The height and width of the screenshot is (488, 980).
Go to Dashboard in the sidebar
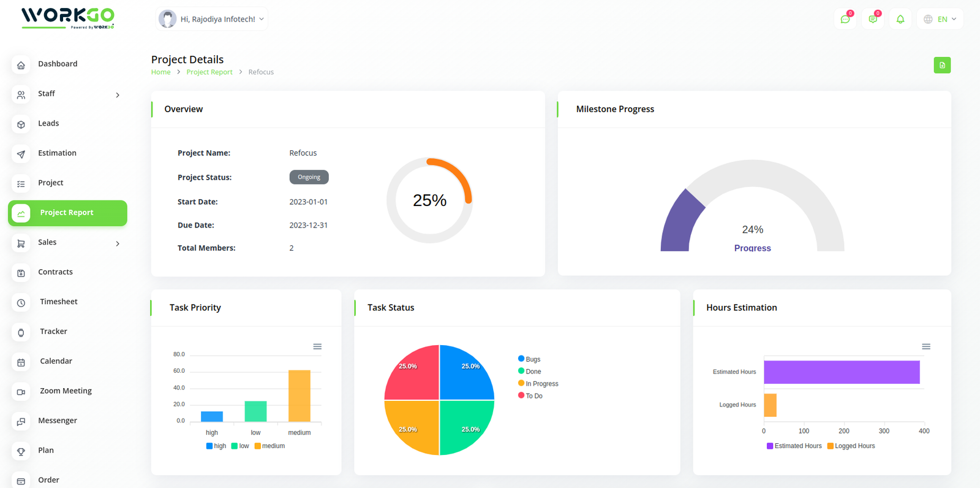click(x=58, y=64)
